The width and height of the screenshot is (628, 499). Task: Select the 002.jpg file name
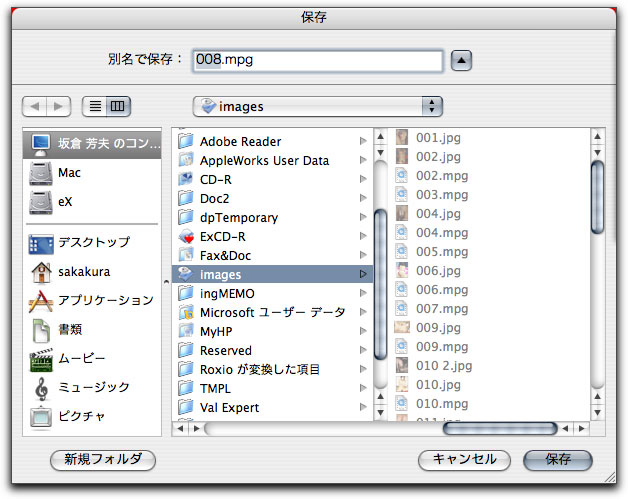click(x=438, y=157)
